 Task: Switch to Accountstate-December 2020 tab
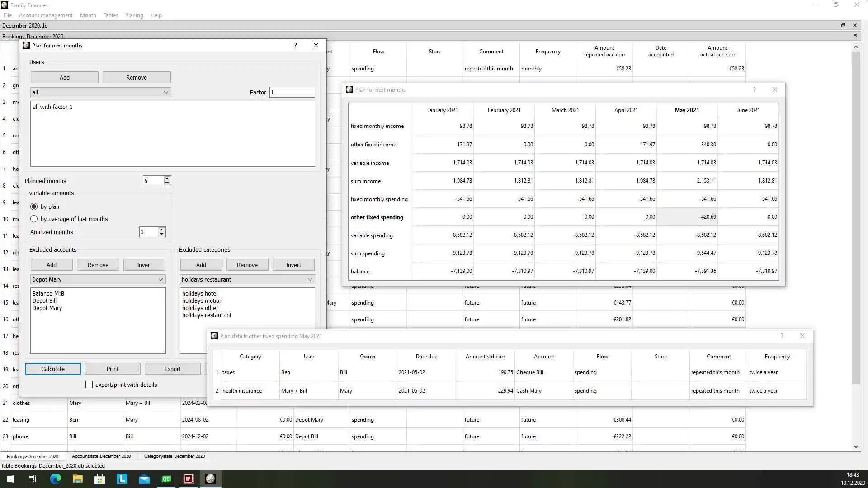point(101,456)
